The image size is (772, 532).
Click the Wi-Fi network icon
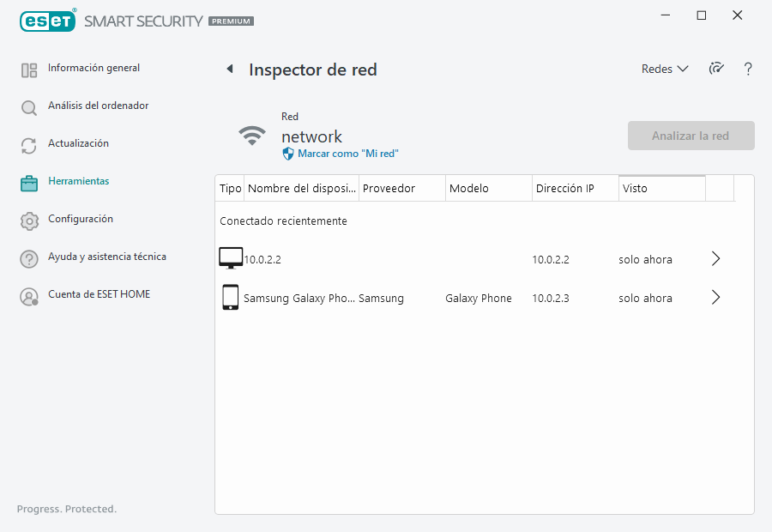click(251, 136)
